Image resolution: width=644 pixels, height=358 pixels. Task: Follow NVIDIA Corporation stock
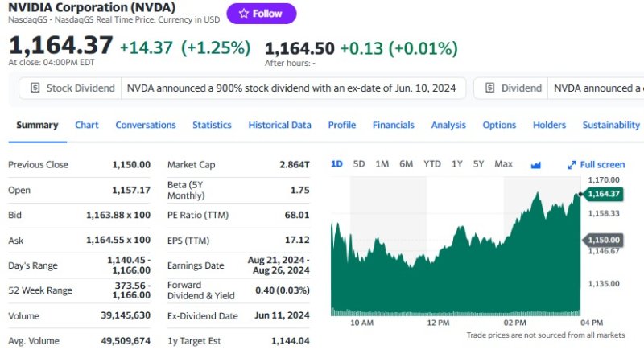[x=262, y=14]
